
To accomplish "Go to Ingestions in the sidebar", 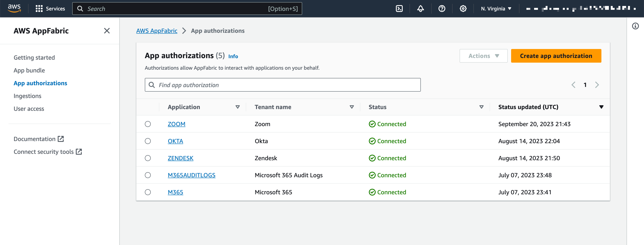I will click(27, 96).
